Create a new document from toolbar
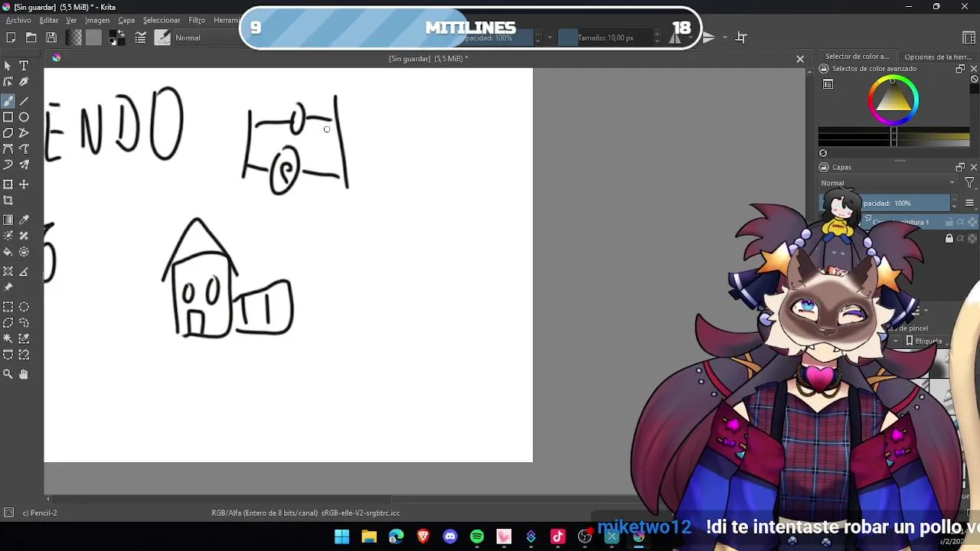Image resolution: width=980 pixels, height=551 pixels. click(11, 37)
